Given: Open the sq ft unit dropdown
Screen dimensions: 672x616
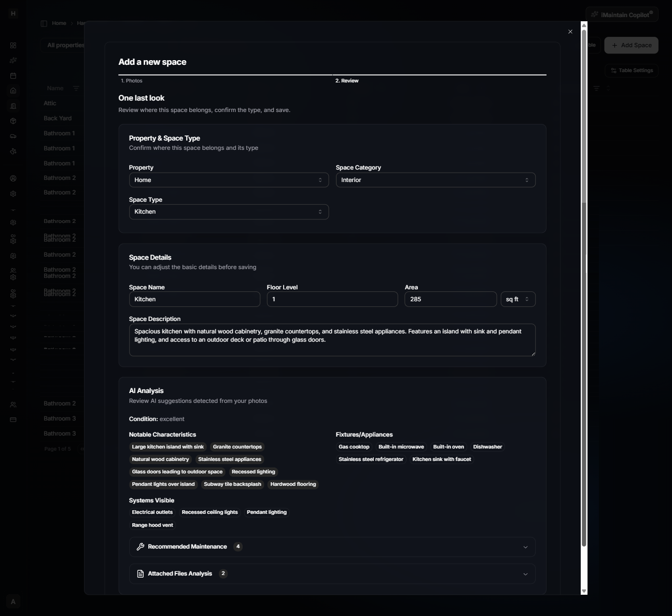Looking at the screenshot, I should (518, 299).
